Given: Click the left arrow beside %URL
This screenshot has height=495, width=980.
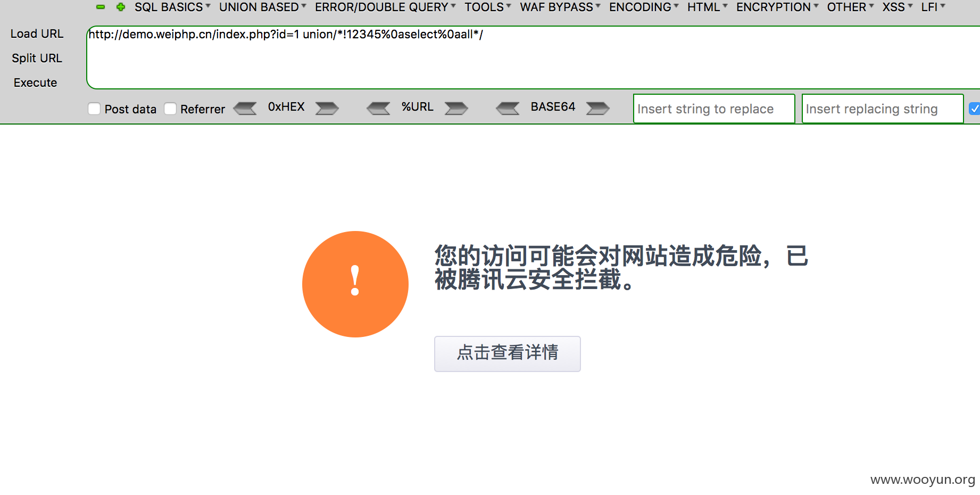Looking at the screenshot, I should pos(379,108).
